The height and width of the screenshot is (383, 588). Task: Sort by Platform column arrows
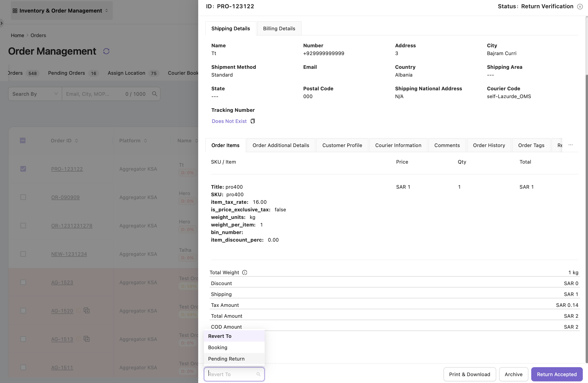(145, 140)
